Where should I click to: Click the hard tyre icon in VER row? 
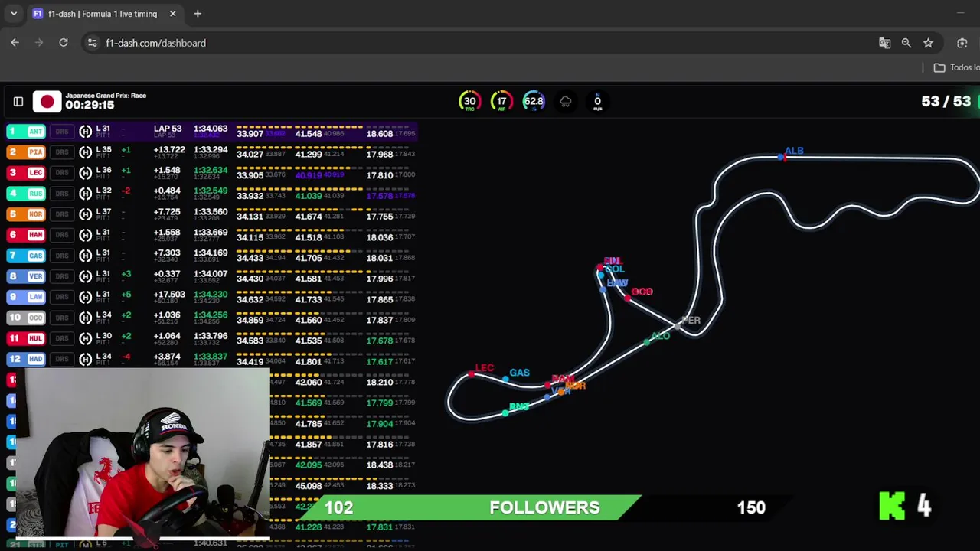click(x=85, y=276)
